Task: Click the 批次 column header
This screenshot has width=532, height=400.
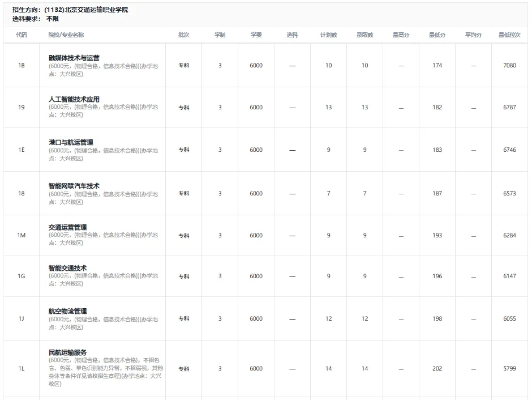Action: click(x=183, y=35)
